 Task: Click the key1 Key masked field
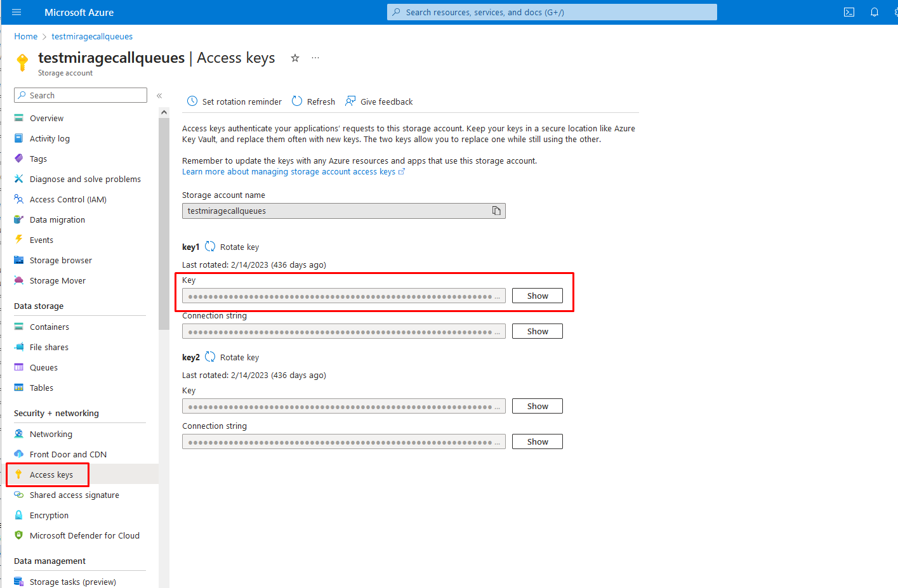coord(344,296)
